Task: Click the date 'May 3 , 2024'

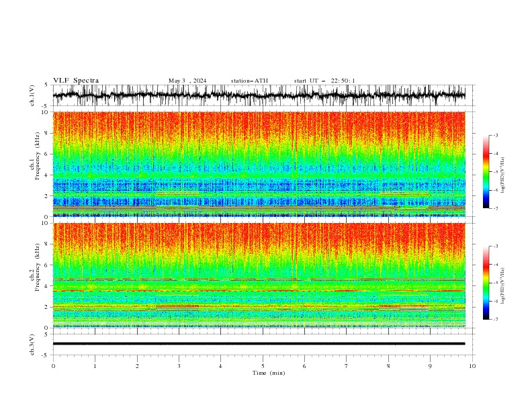Action: pyautogui.click(x=187, y=81)
